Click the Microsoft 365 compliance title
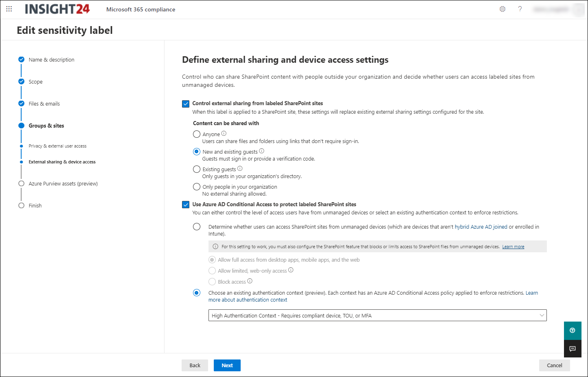The width and height of the screenshot is (588, 377). (x=140, y=9)
